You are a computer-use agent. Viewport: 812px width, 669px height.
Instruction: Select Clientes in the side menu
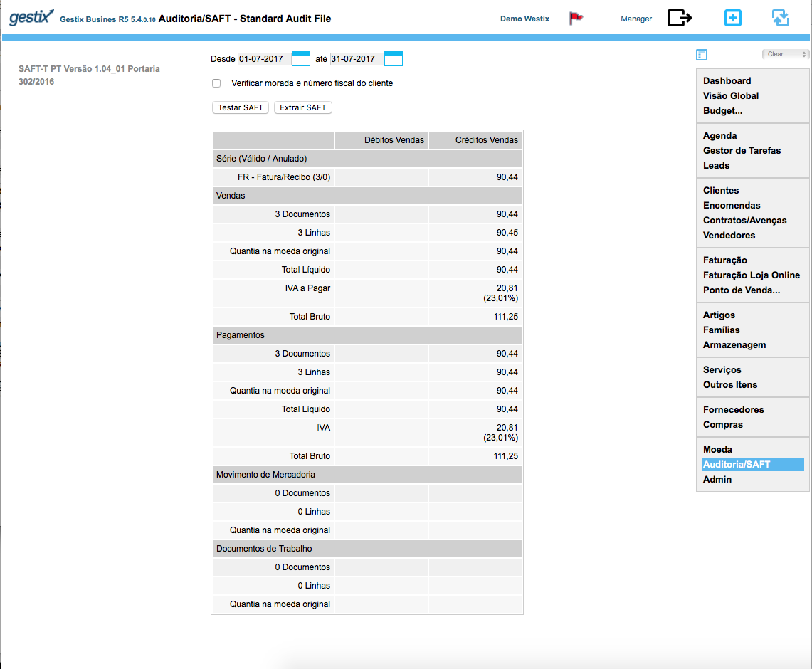[x=721, y=191]
